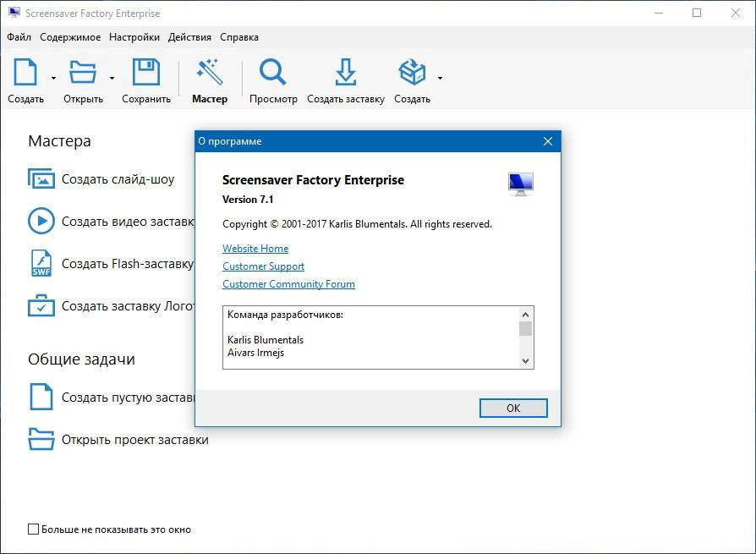Click the Сохранить floppy disk icon
Screen dimensions: 756x554
point(146,72)
